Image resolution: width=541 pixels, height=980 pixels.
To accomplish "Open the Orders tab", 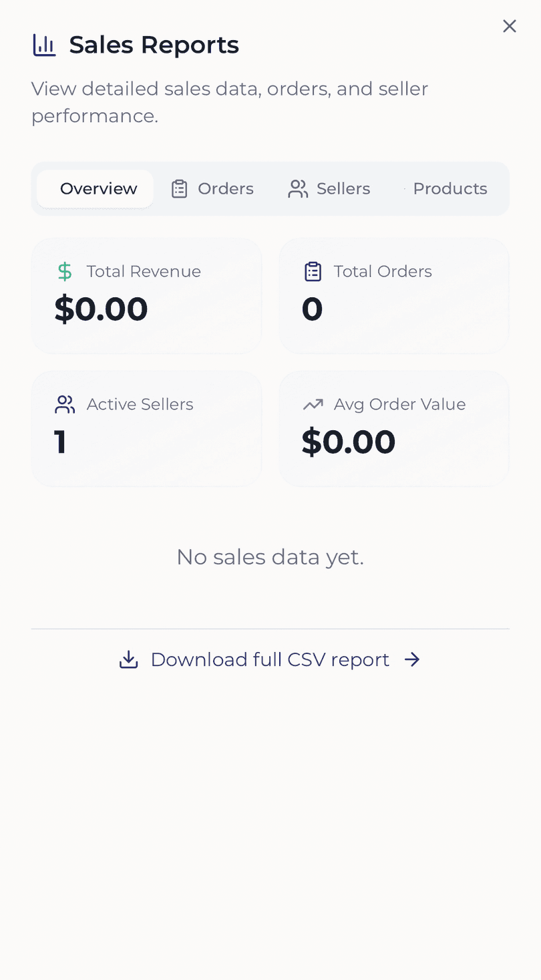I will [x=212, y=189].
